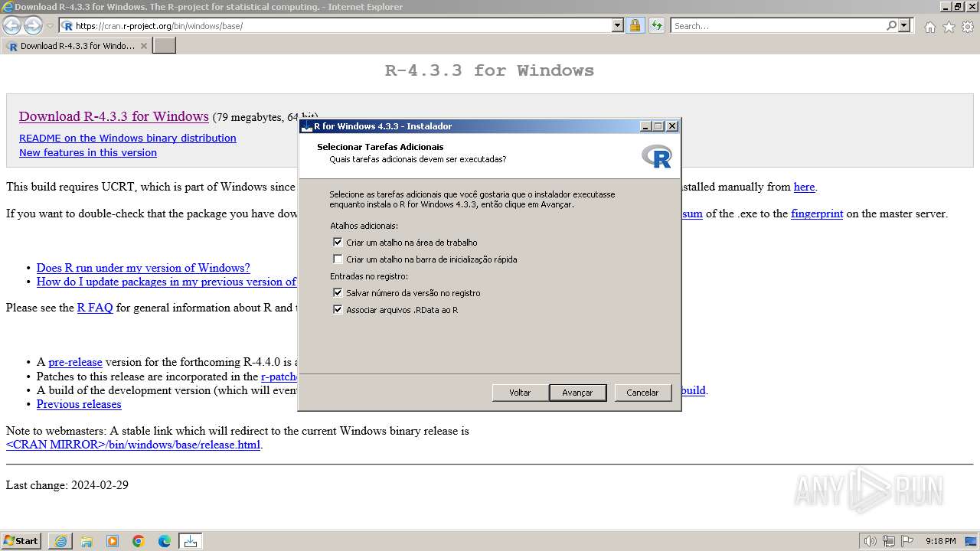Image resolution: width=980 pixels, height=551 pixels.
Task: Open the pre-release version link
Action: pyautogui.click(x=75, y=362)
